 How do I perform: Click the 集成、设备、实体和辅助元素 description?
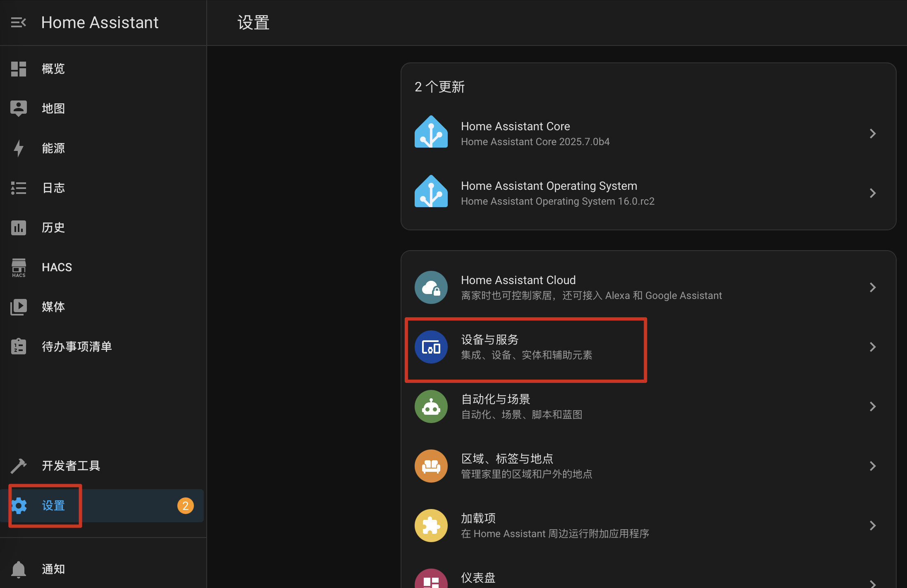(527, 355)
